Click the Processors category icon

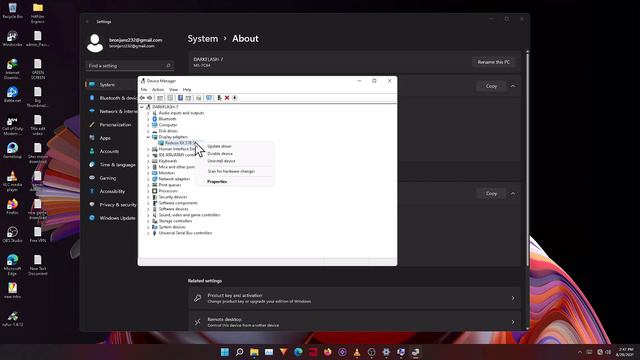click(155, 191)
